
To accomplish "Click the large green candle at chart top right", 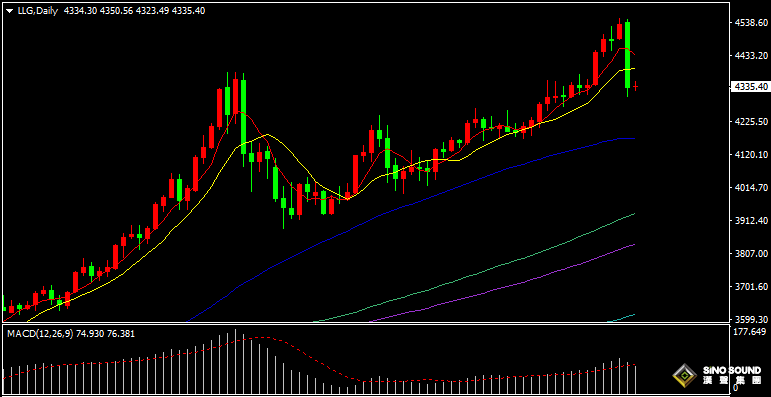I will 628,54.
